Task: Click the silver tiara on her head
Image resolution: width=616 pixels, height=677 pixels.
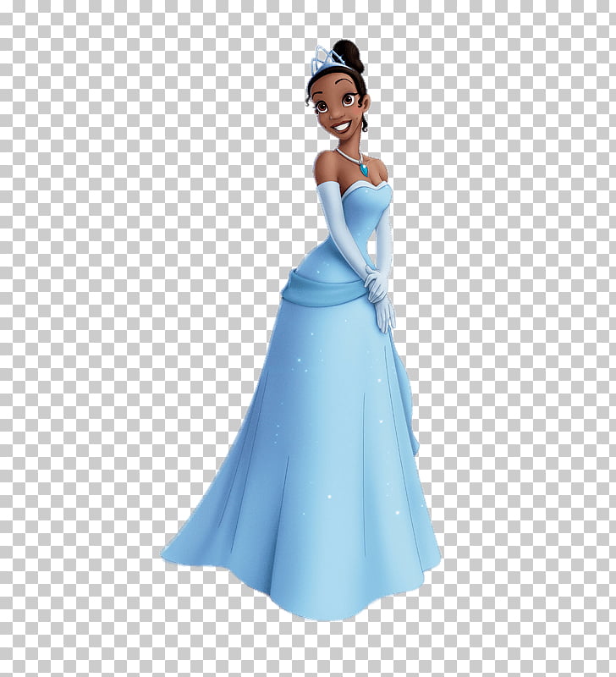Action: click(x=327, y=59)
